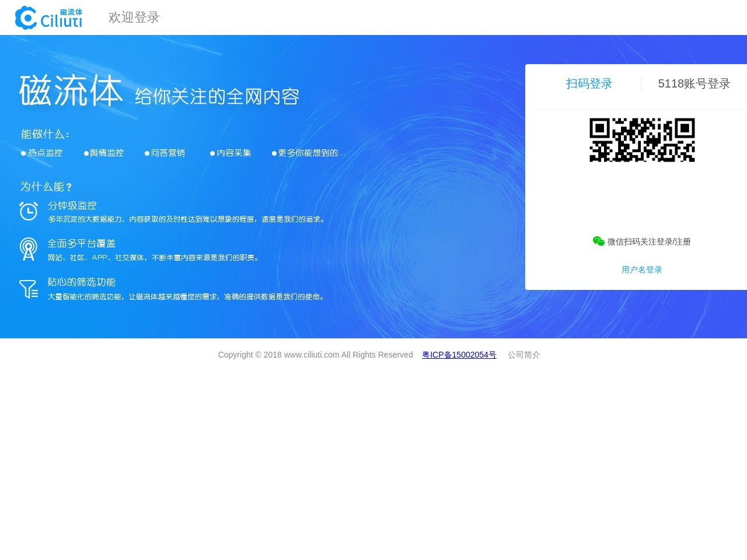Switch to 扫码登录 tab
The width and height of the screenshot is (747, 560).
[589, 83]
